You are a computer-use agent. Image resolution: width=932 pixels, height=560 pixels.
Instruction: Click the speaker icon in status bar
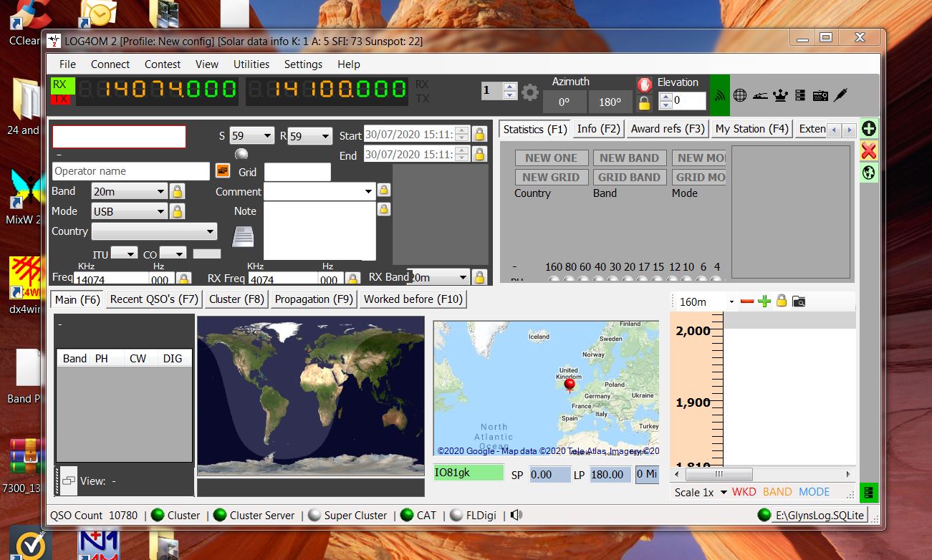tap(517, 515)
